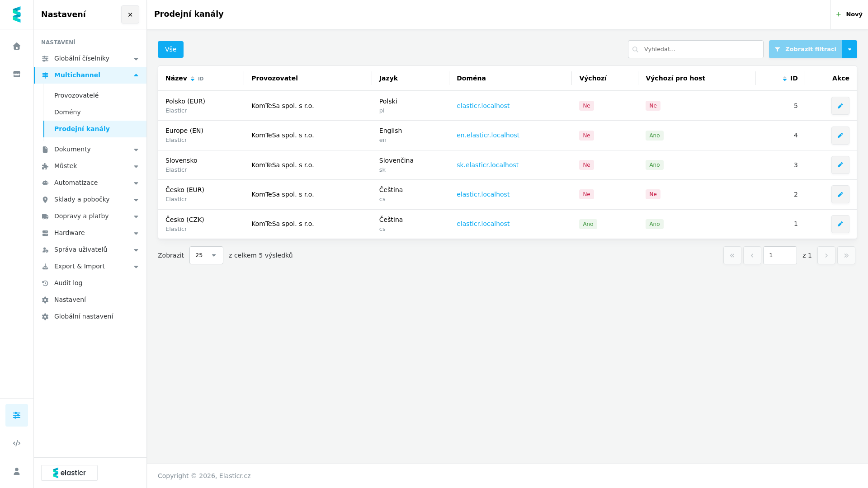The height and width of the screenshot is (488, 868).
Task: Click the Elasticr logo at top left
Action: 17,14
